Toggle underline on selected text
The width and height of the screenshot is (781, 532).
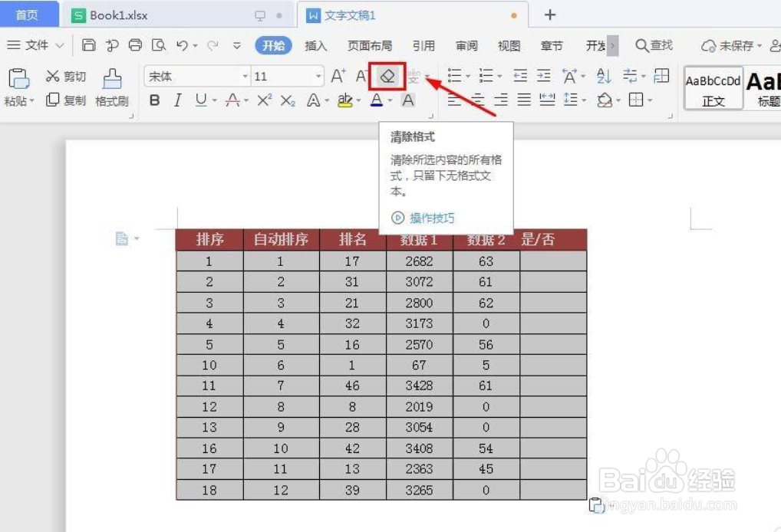point(201,100)
